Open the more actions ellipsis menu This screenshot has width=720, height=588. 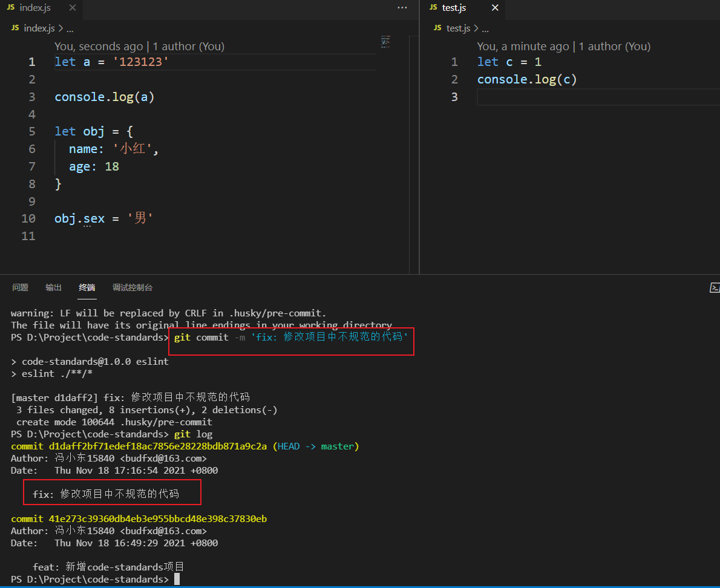pyautogui.click(x=402, y=8)
